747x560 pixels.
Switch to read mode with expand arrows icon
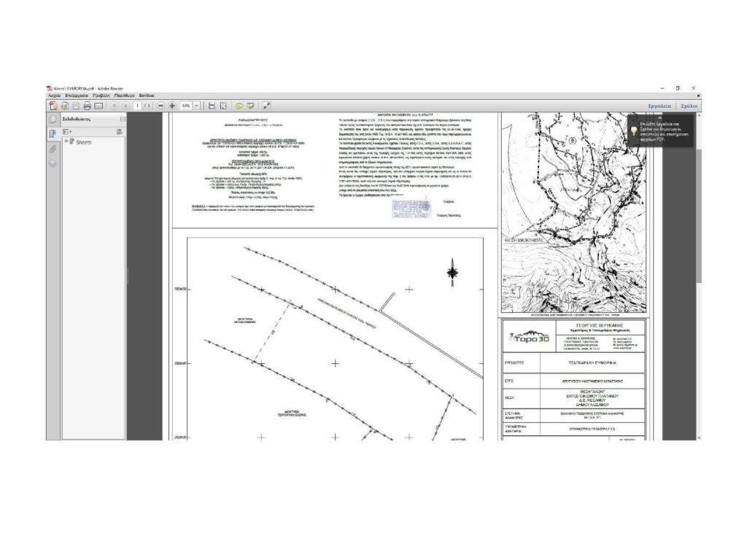click(x=267, y=106)
